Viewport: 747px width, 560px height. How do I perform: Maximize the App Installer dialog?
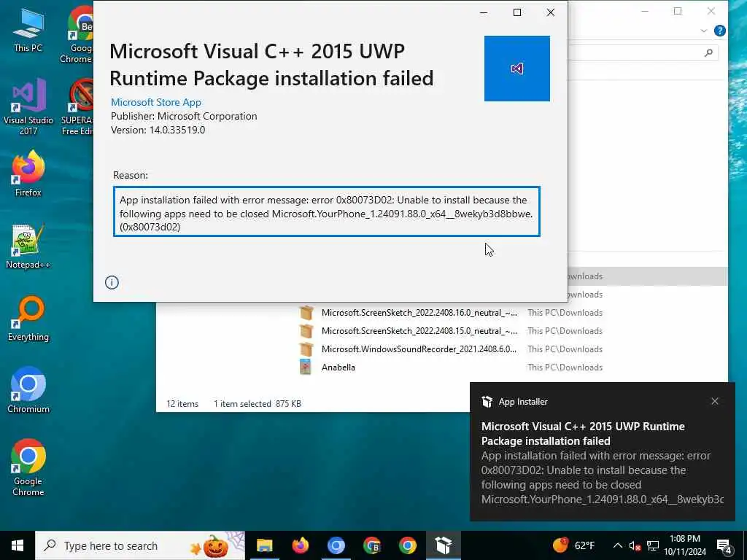517,12
